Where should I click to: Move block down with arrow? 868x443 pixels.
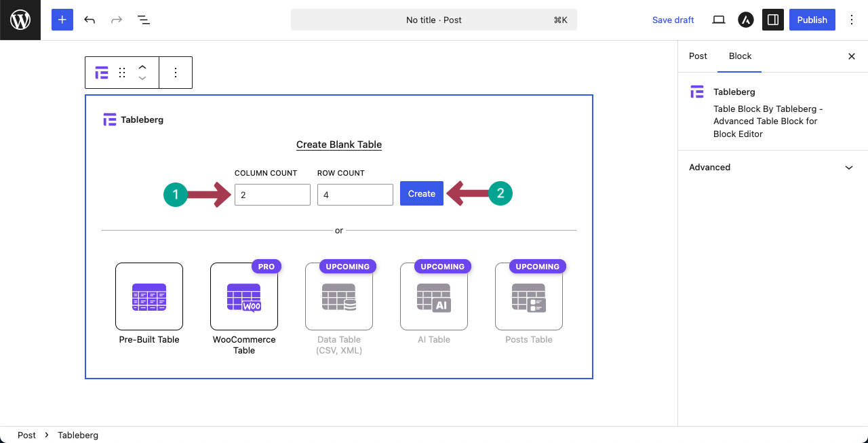click(x=142, y=78)
